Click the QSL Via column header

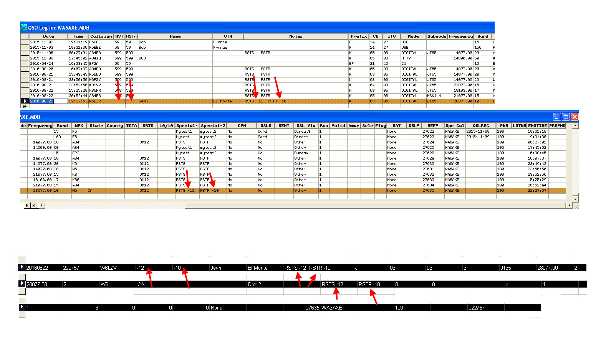(x=306, y=126)
